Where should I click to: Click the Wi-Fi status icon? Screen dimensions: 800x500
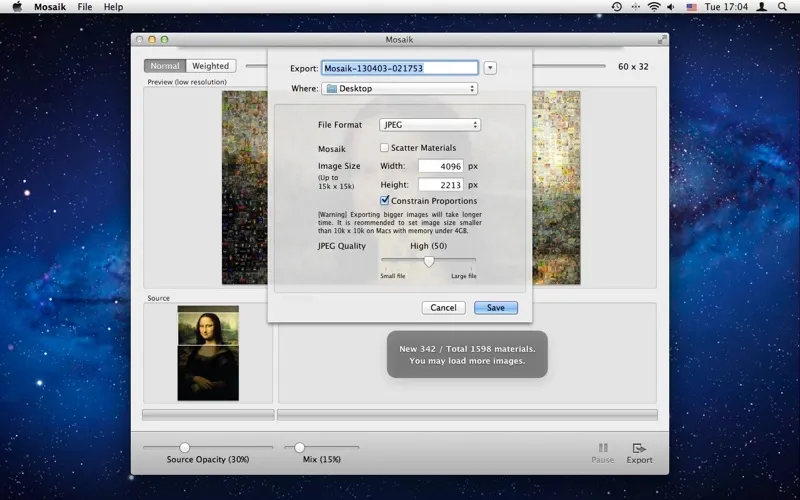tap(654, 7)
